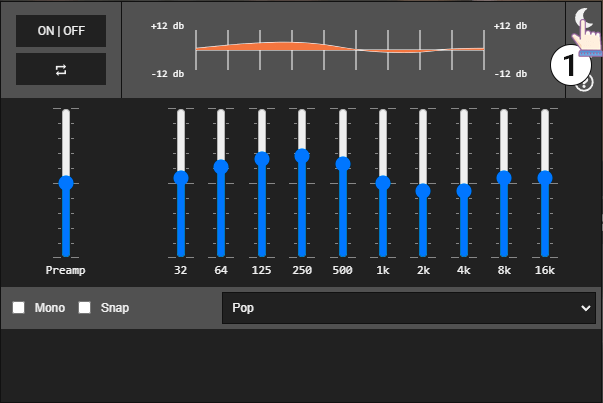The height and width of the screenshot is (403, 603).
Task: Click the 4k band slider handle
Action: point(464,191)
